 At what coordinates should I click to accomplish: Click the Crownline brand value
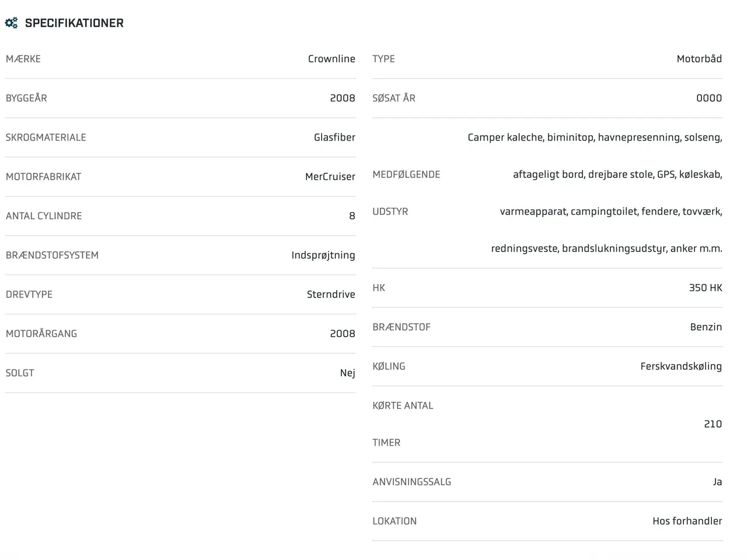point(331,59)
